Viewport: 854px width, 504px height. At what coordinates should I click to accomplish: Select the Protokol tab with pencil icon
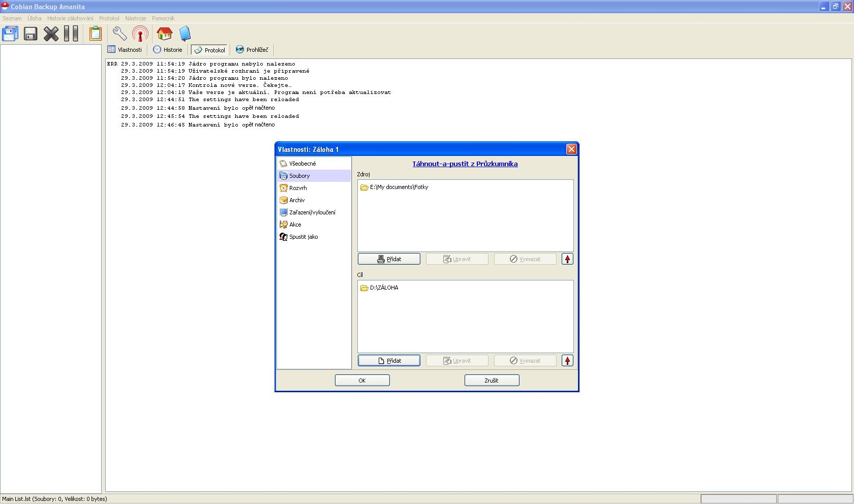pyautogui.click(x=209, y=50)
